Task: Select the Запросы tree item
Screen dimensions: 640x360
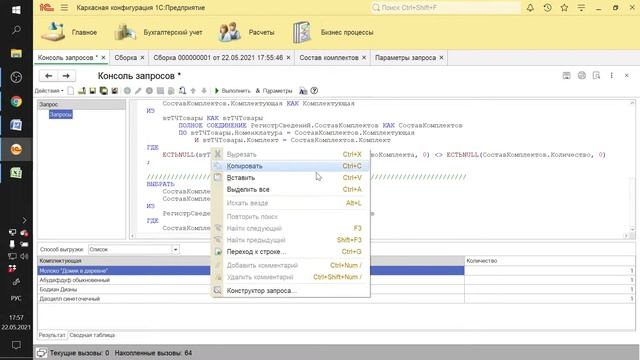Action: coord(61,115)
